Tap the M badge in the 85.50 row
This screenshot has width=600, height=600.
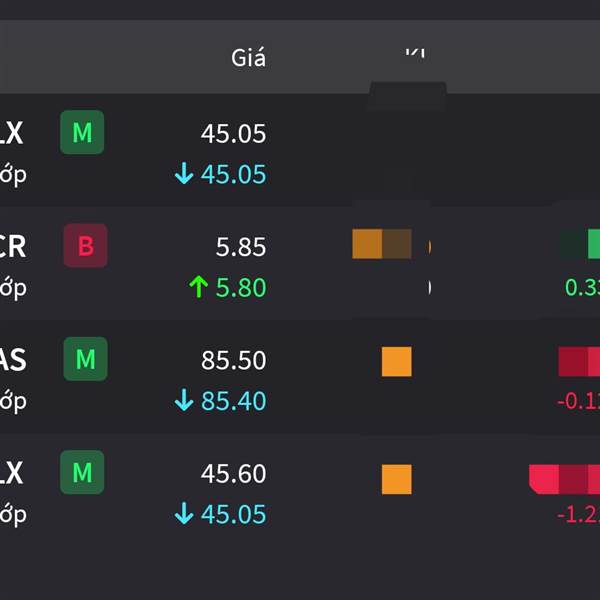click(85, 359)
